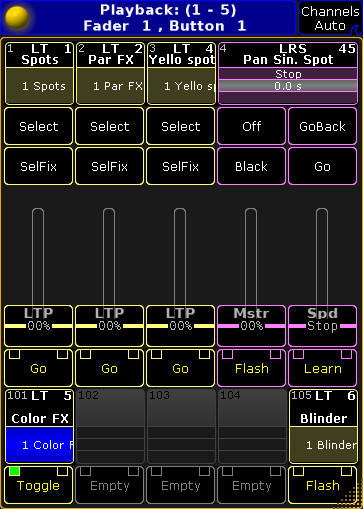Click the pink-bordered Go button beside Black
The height and width of the screenshot is (509, 363).
(322, 166)
